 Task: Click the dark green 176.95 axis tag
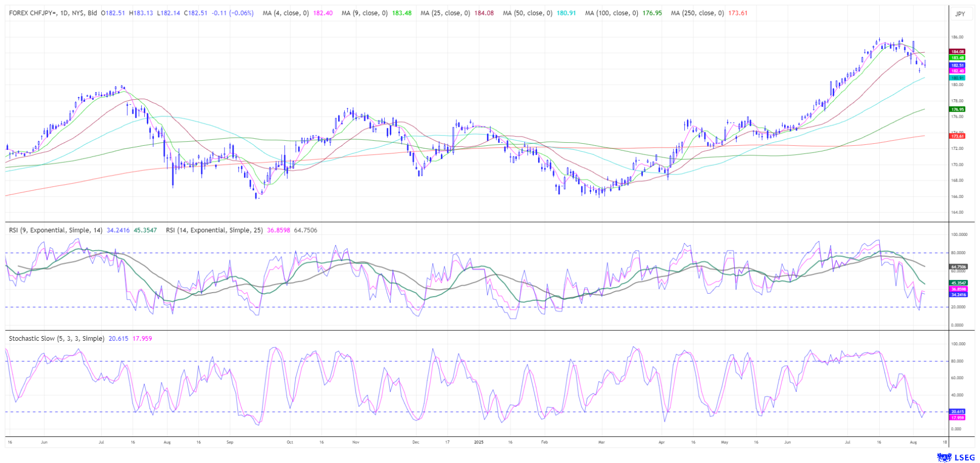[x=957, y=109]
